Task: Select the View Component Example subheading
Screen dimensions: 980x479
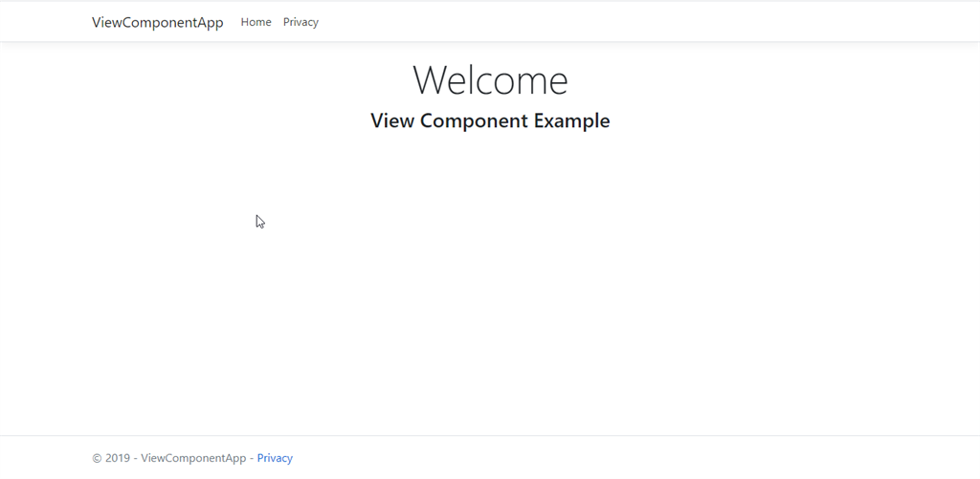Action: click(490, 120)
